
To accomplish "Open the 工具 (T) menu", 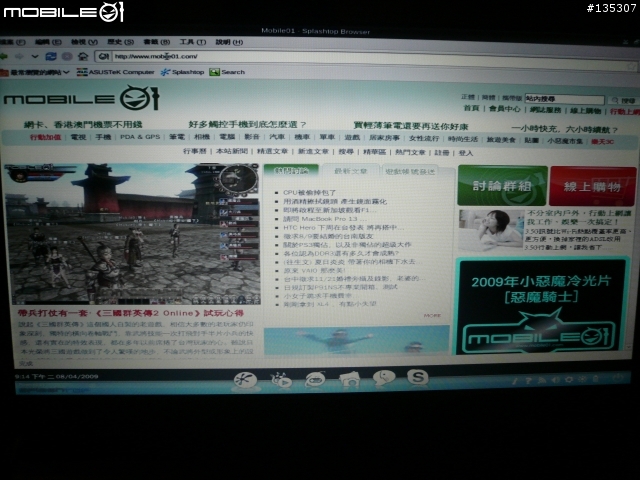I will 193,42.
